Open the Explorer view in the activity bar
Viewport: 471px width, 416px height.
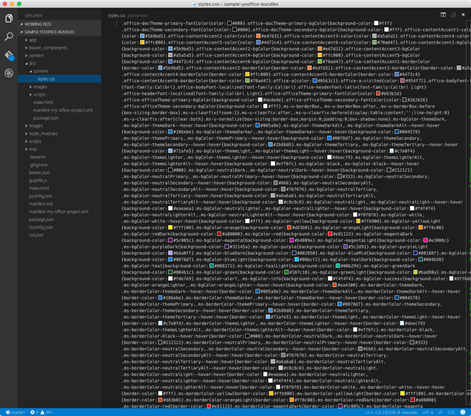pos(9,18)
